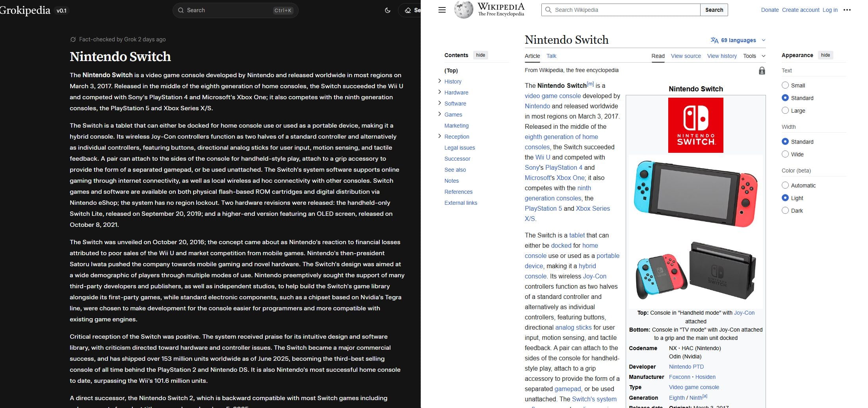Viewport: 868px width, 408px height.
Task: Expand the Hardware section in contents
Action: (440, 92)
